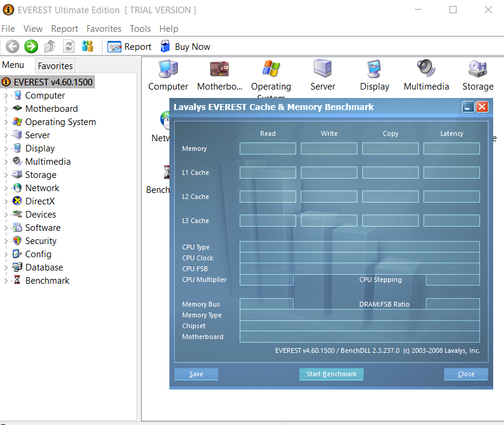Expand the Benchmark tree node
Viewport: 504px width, 425px height.
pos(6,281)
